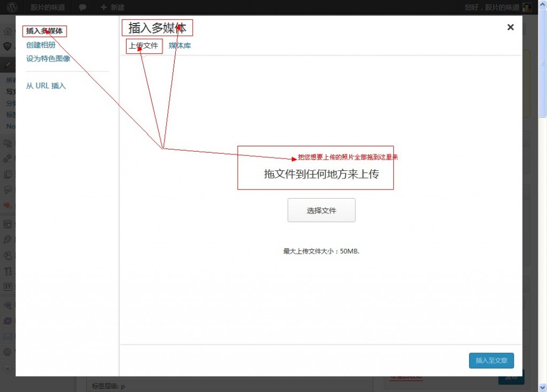Open the shield icon item in sidebar
The image size is (547, 392).
(x=7, y=46)
